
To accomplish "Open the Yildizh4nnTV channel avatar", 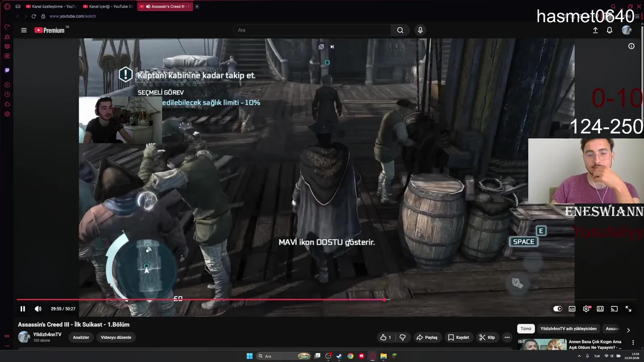I will click(24, 337).
